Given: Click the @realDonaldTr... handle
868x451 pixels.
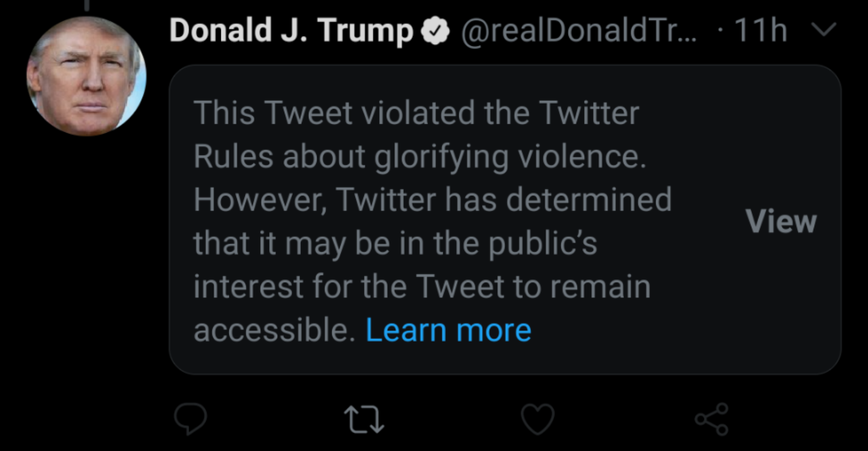Looking at the screenshot, I should coord(578,31).
